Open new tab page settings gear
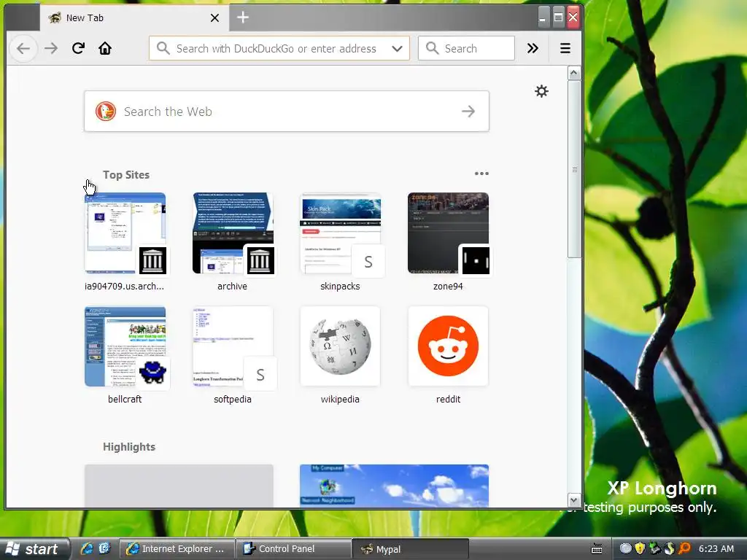 point(541,91)
